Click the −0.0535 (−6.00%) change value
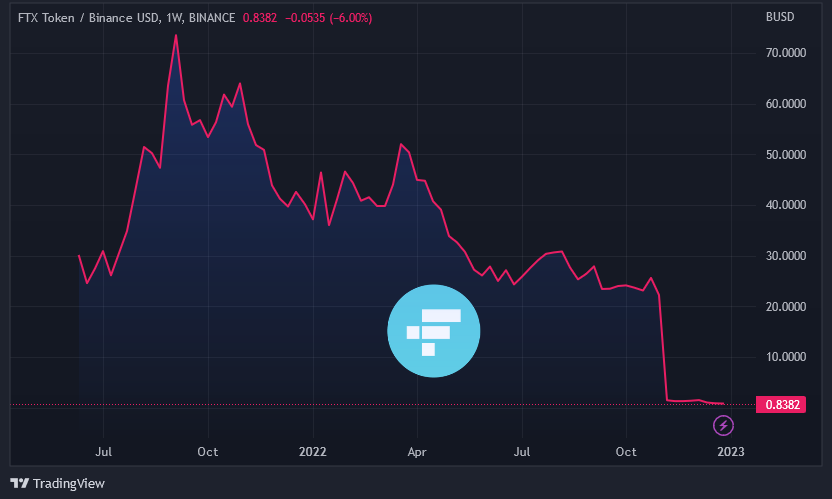 coord(329,17)
